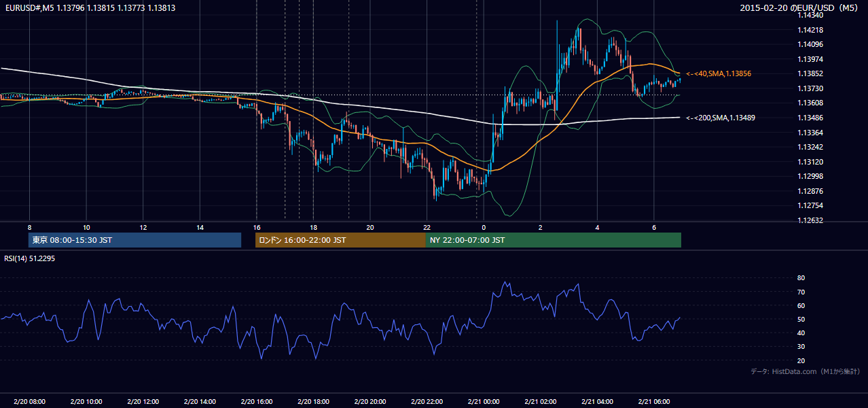Click hour marker 8 under the price chart

click(29, 227)
